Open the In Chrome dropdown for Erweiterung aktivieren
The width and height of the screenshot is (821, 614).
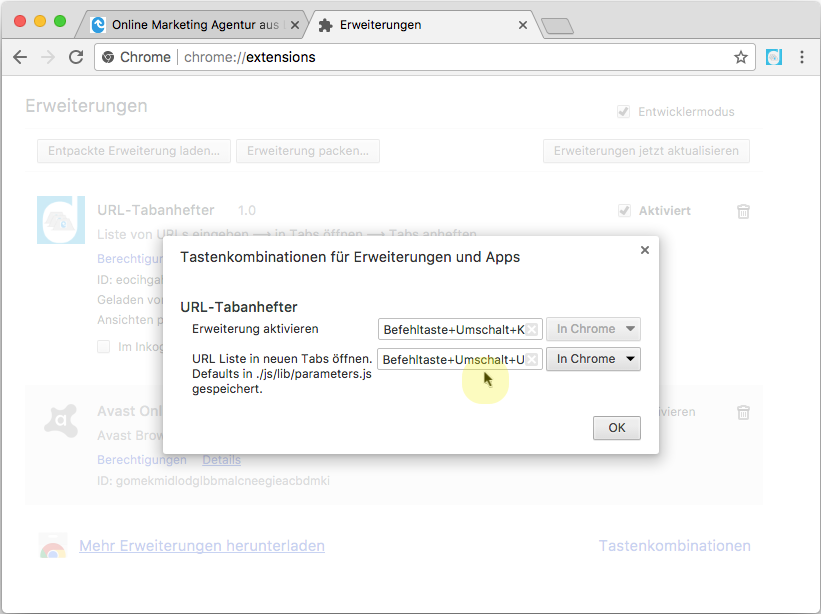coord(593,329)
